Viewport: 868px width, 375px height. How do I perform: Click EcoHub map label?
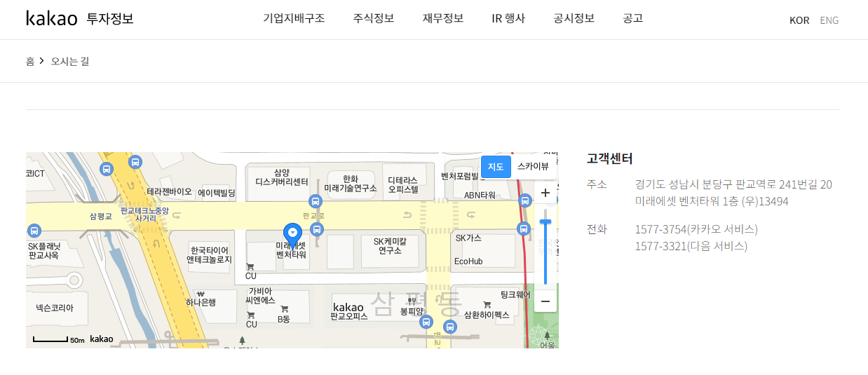(x=468, y=261)
